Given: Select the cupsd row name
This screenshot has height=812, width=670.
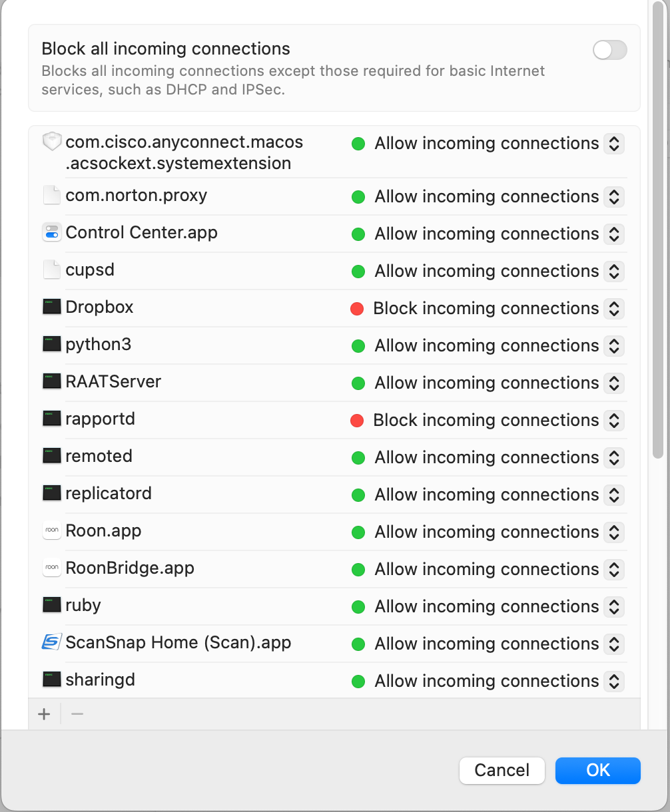Looking at the screenshot, I should coord(90,270).
